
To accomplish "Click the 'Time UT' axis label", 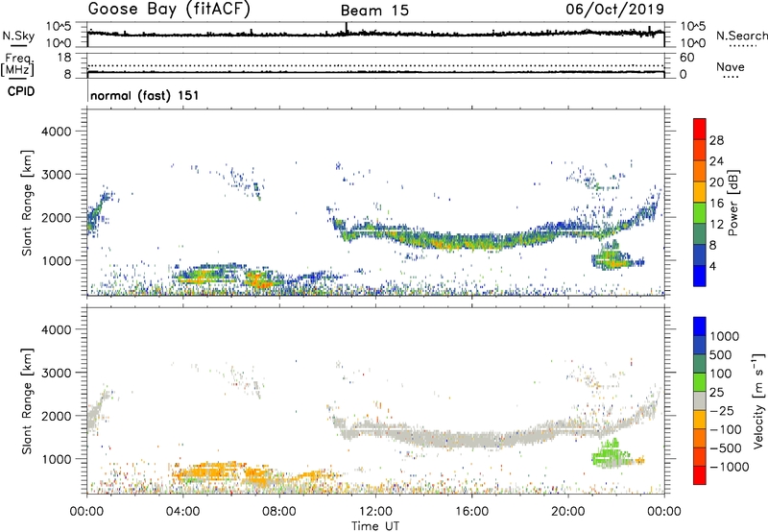I will coord(375,526).
